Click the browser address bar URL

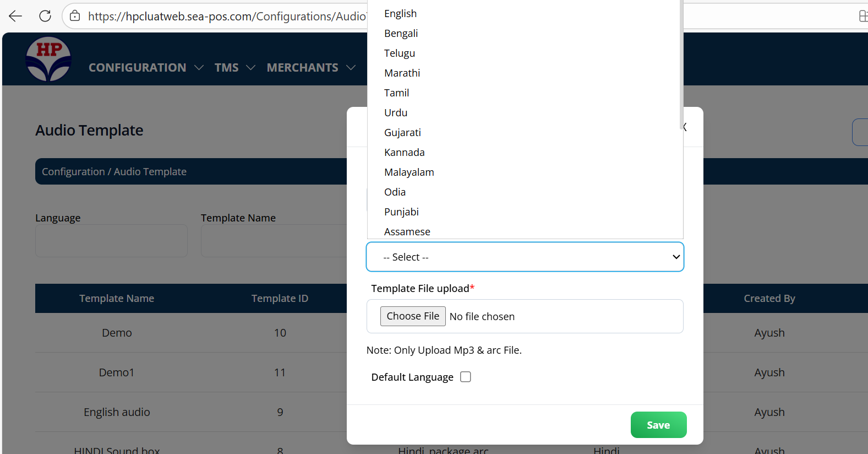pyautogui.click(x=226, y=17)
